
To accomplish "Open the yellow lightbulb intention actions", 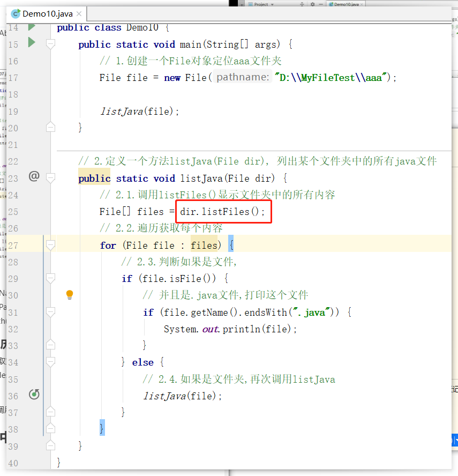I will (x=70, y=294).
